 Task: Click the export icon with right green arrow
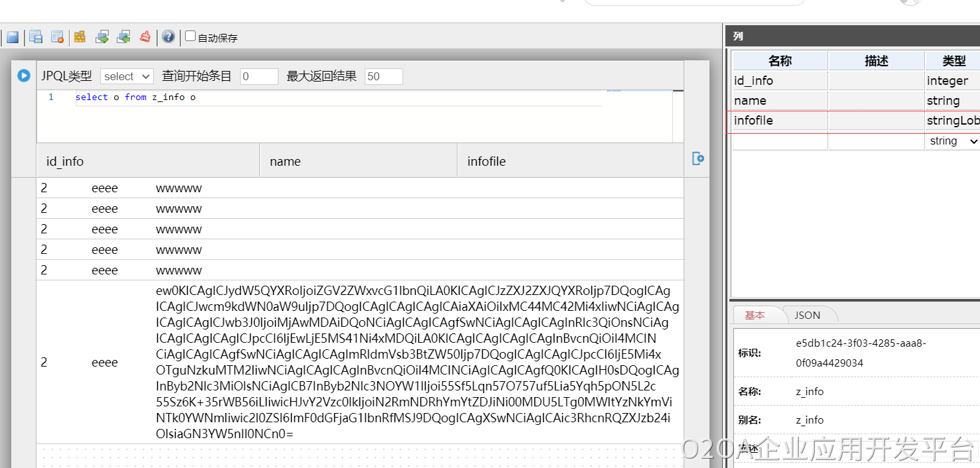tap(102, 37)
